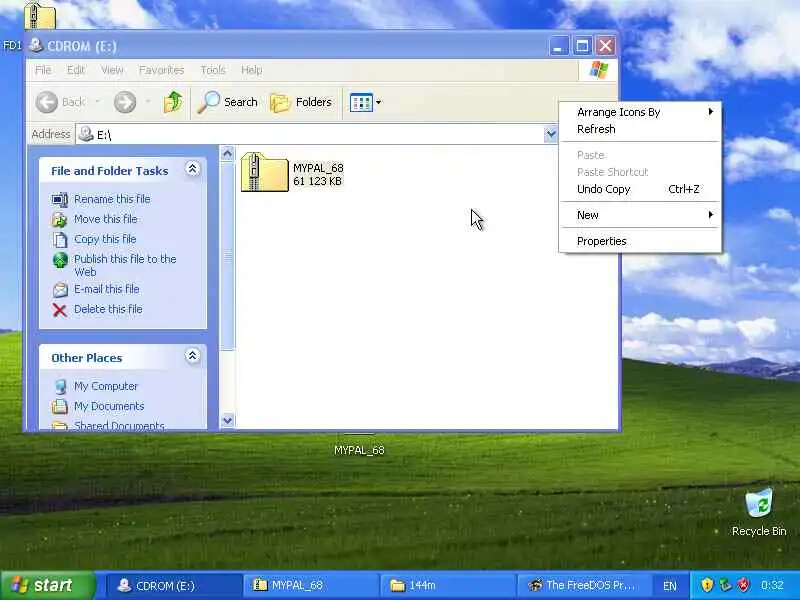Collapse File and Folder Tasks panel
The image size is (800, 600).
coord(192,169)
